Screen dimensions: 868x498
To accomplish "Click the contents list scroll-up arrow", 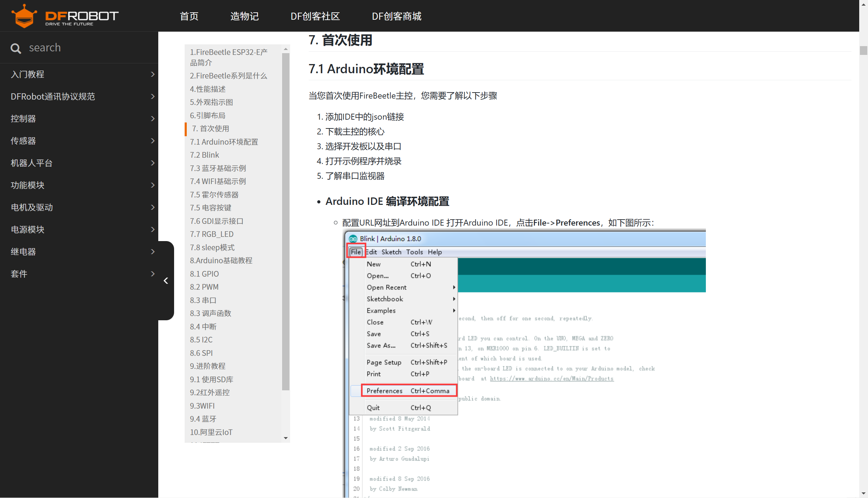I will pos(286,49).
